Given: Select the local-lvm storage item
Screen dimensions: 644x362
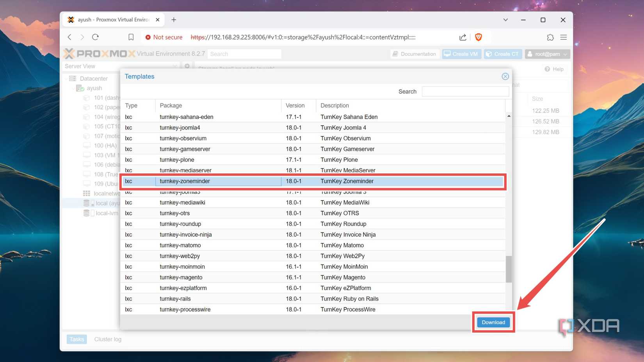Looking at the screenshot, I should [x=101, y=213].
